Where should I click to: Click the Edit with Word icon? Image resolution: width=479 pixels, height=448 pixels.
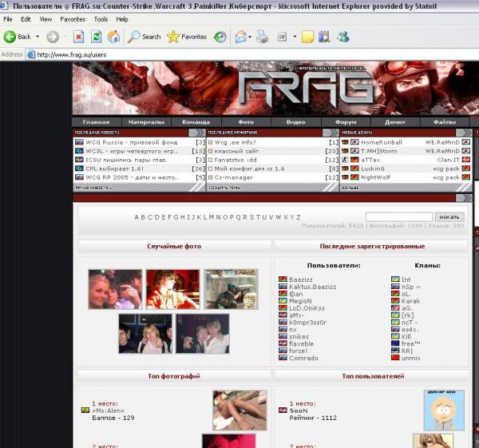282,37
